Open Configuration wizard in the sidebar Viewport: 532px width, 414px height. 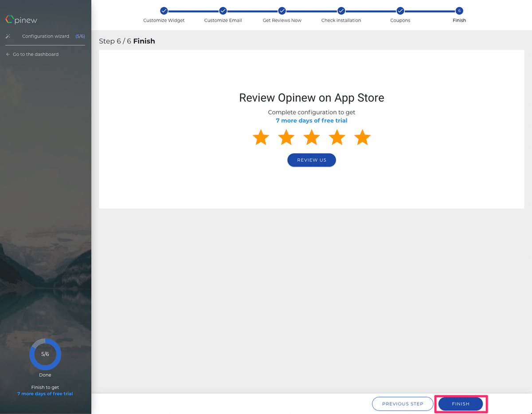tap(46, 36)
